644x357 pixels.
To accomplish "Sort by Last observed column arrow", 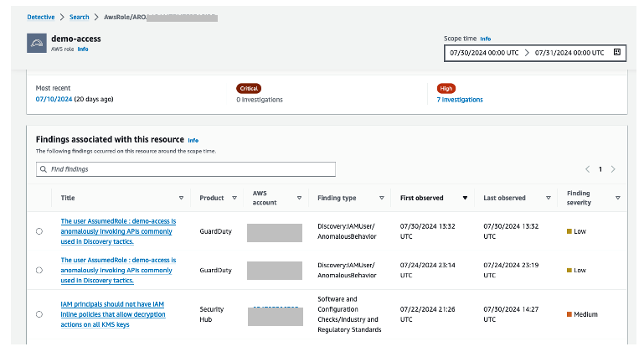I will pos(549,198).
